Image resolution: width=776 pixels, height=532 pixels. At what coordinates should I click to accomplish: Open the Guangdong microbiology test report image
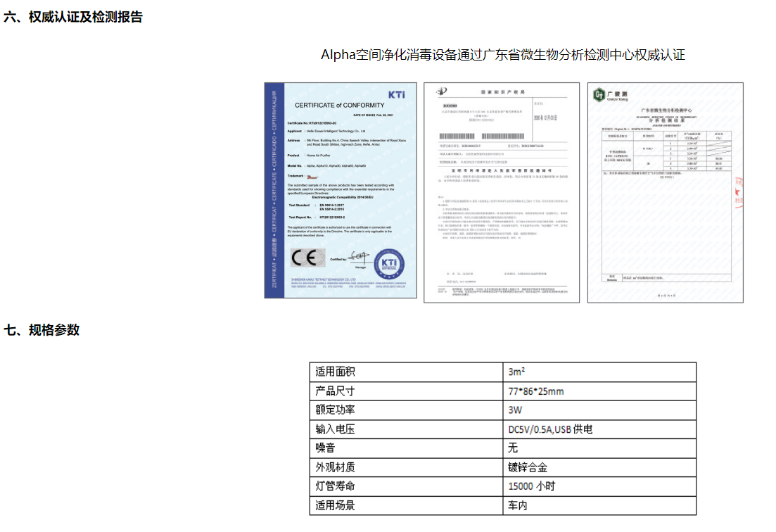[665, 193]
